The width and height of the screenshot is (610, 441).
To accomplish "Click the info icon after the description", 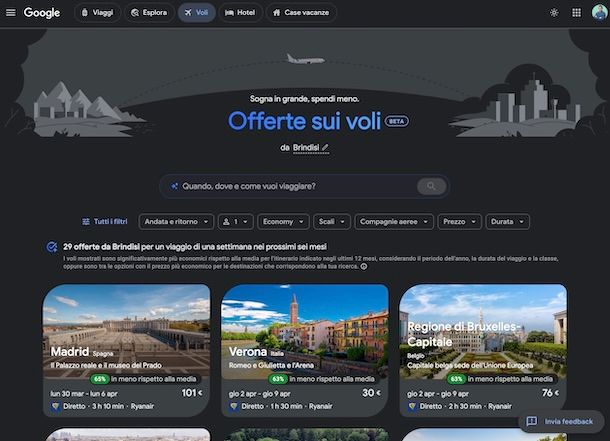I will (x=364, y=267).
